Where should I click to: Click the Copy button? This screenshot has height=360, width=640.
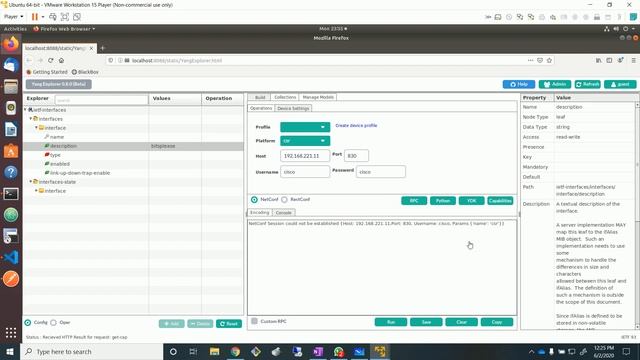pyautogui.click(x=497, y=322)
